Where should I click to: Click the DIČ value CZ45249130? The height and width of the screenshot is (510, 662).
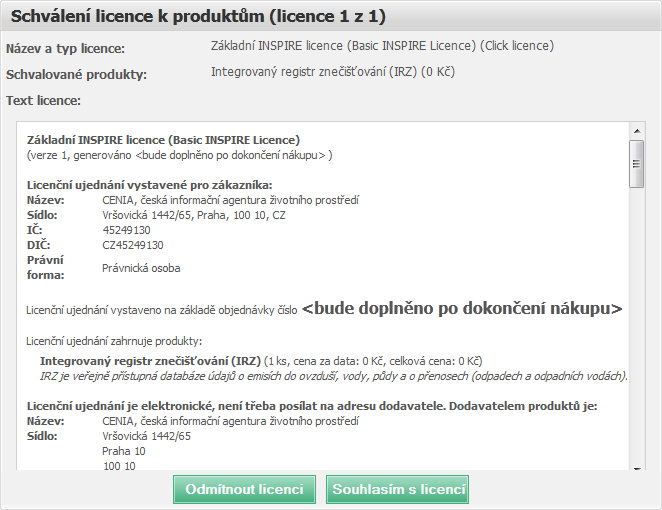[133, 245]
